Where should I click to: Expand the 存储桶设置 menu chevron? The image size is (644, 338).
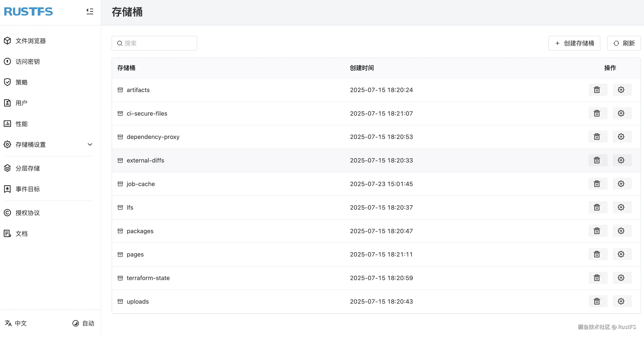[x=90, y=144]
